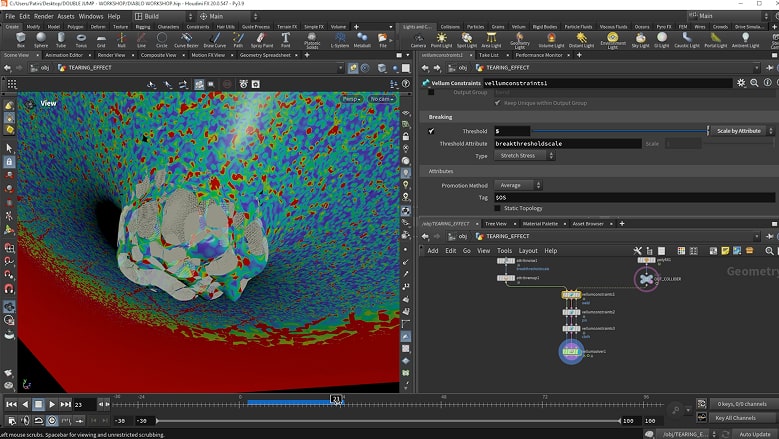This screenshot has height=439, width=779.
Task: Select the Spray Paint shelf tool
Action: click(x=263, y=40)
